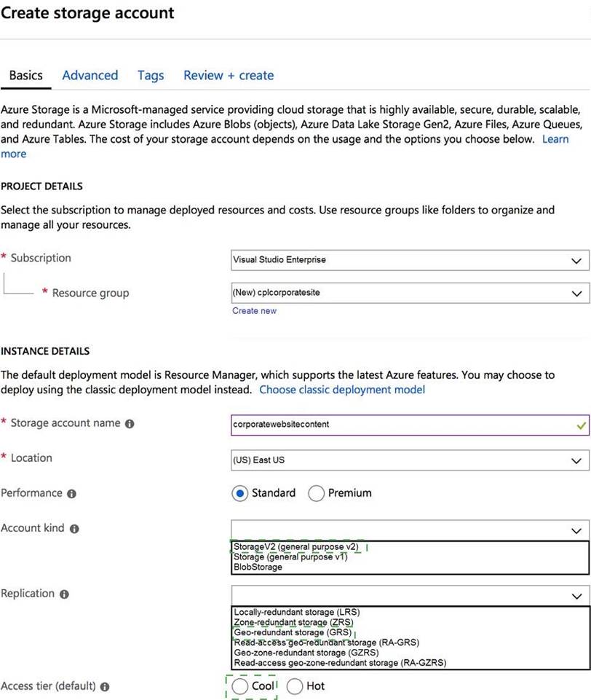Select Premium performance radio button
Viewport: 591px width, 700px height.
point(317,493)
